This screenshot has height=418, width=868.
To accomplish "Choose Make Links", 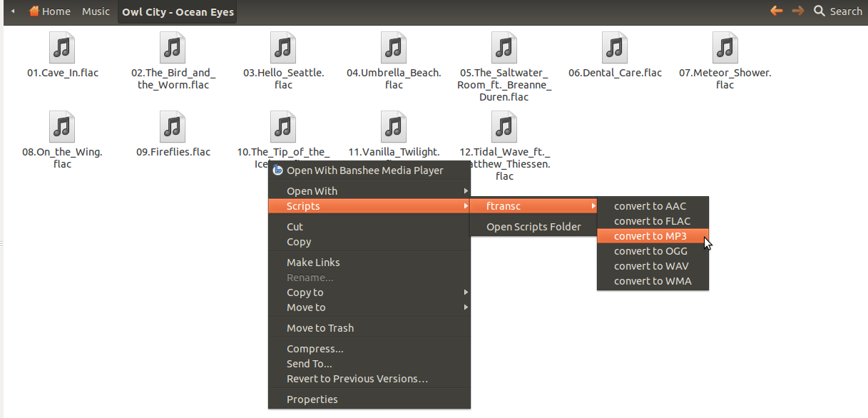I will coord(369,262).
